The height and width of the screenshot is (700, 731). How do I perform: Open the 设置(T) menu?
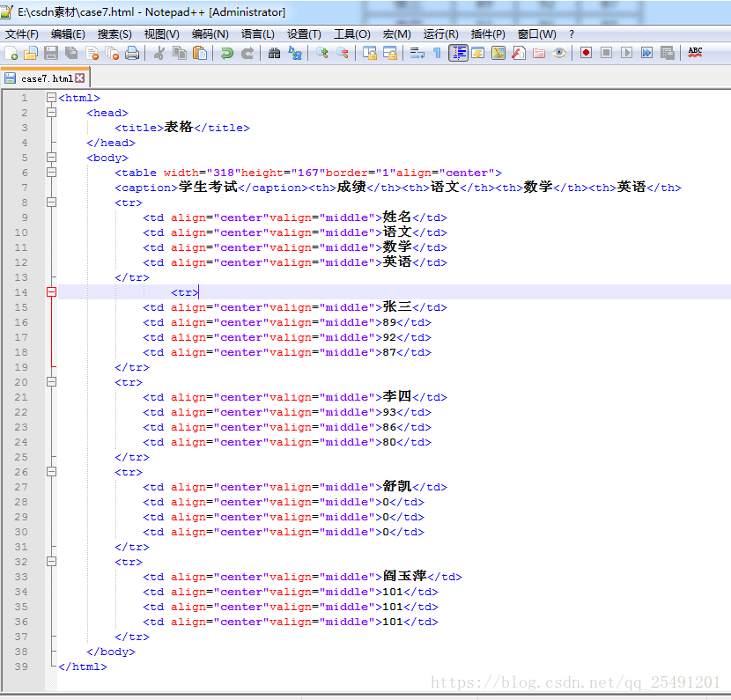pyautogui.click(x=304, y=34)
